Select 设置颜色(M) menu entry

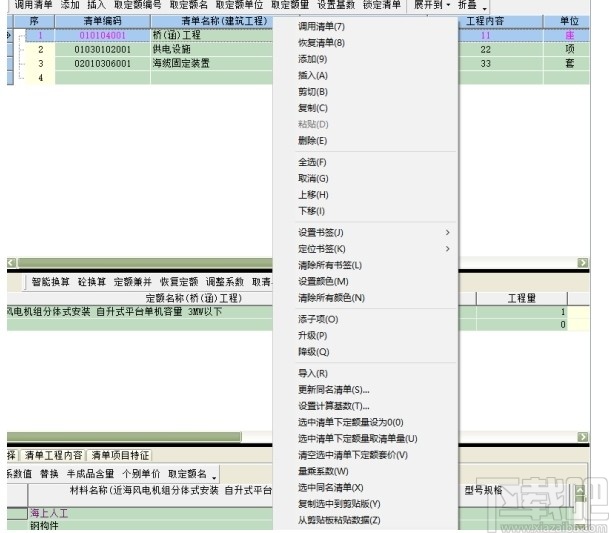[323, 281]
